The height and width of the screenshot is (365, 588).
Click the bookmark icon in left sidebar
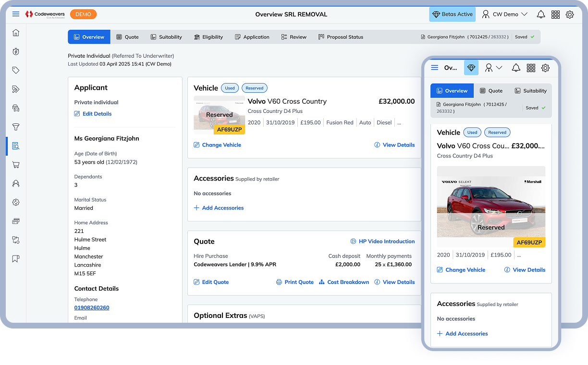16,259
